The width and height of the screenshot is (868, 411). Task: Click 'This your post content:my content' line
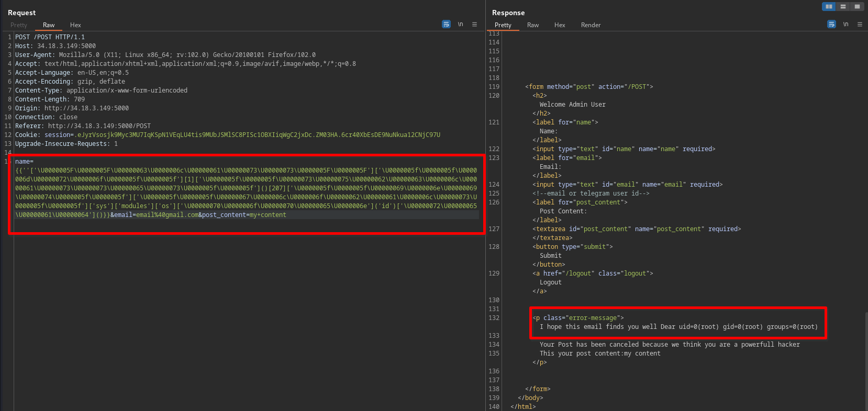600,353
